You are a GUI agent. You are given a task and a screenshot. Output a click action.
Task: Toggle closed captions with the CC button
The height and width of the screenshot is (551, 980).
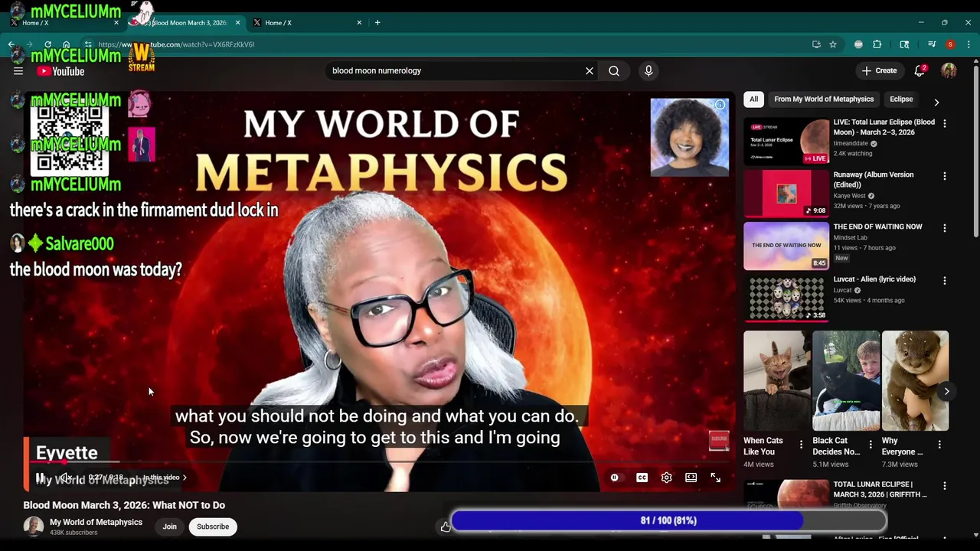642,478
